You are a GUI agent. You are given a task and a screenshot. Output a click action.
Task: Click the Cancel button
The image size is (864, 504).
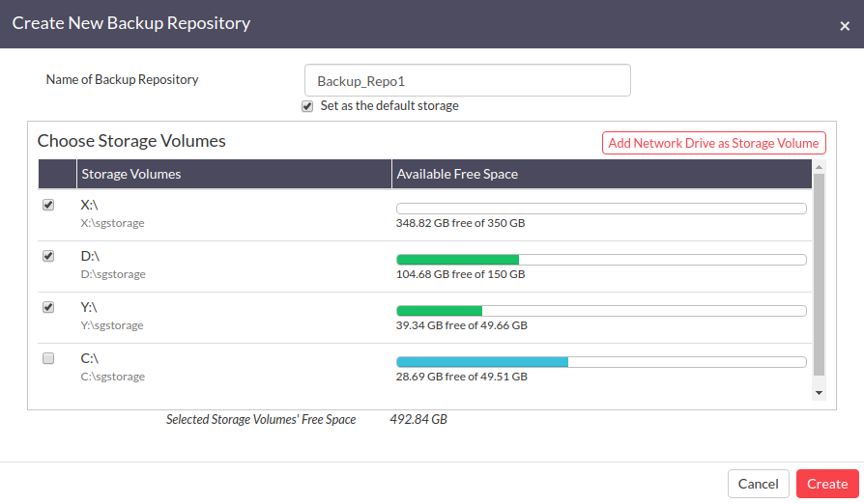click(759, 484)
